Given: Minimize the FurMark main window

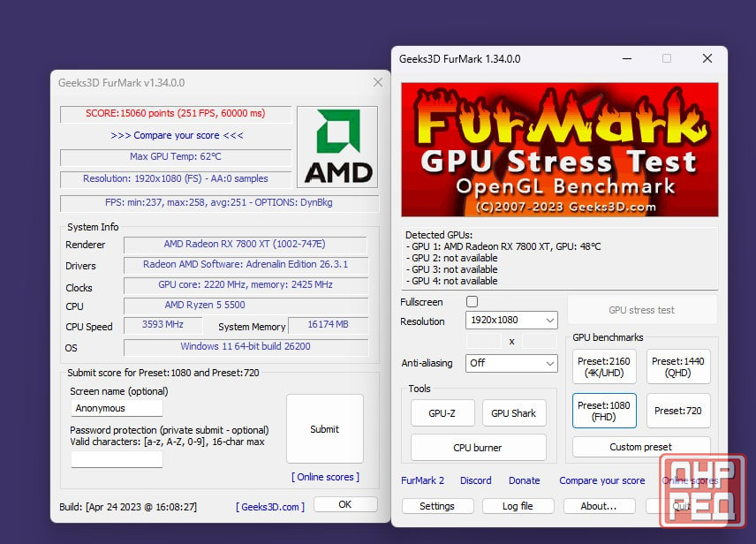Looking at the screenshot, I should click(x=626, y=58).
